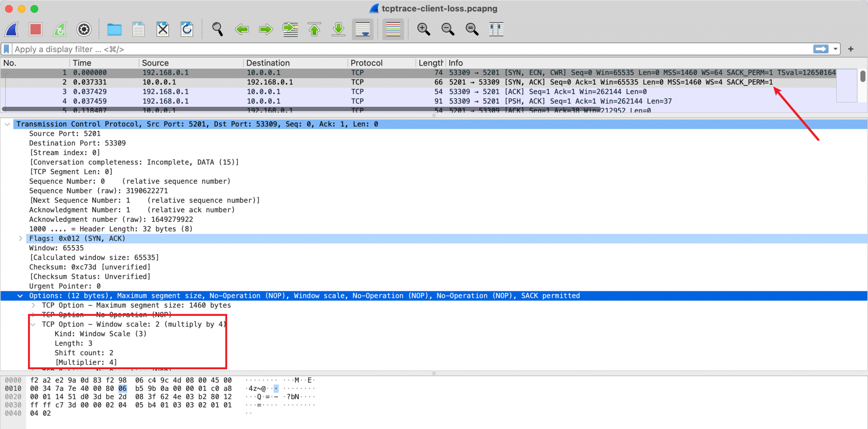
Task: Collapse the Options (12 bytes) section
Action: tap(20, 296)
